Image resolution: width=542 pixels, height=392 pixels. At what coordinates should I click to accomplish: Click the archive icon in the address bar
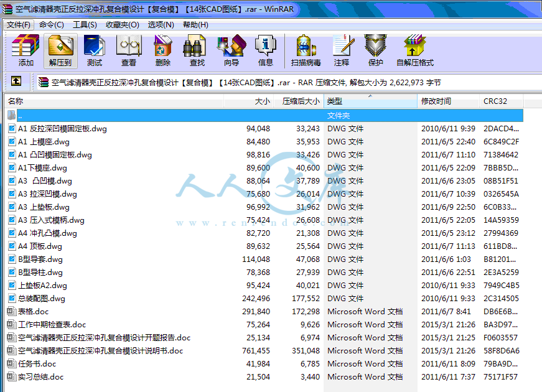coord(43,82)
